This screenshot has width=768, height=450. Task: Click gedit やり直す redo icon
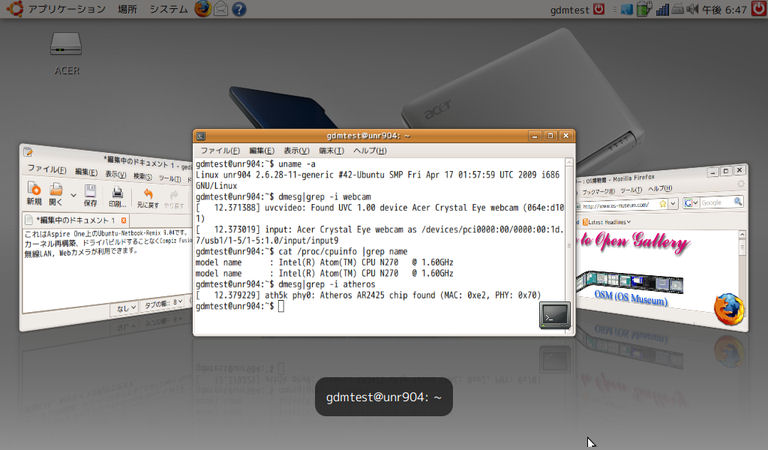(x=174, y=199)
